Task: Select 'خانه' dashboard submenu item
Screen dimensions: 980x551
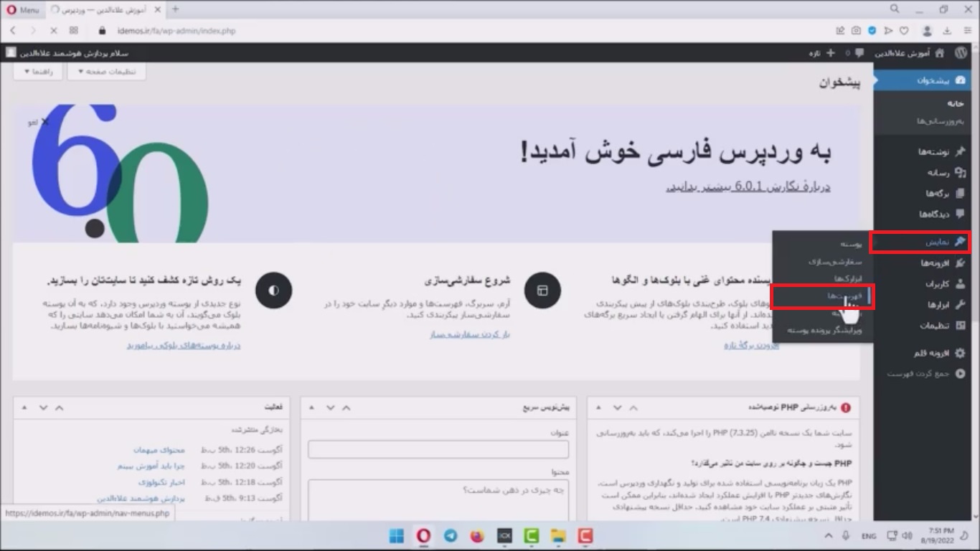Action: (x=955, y=103)
